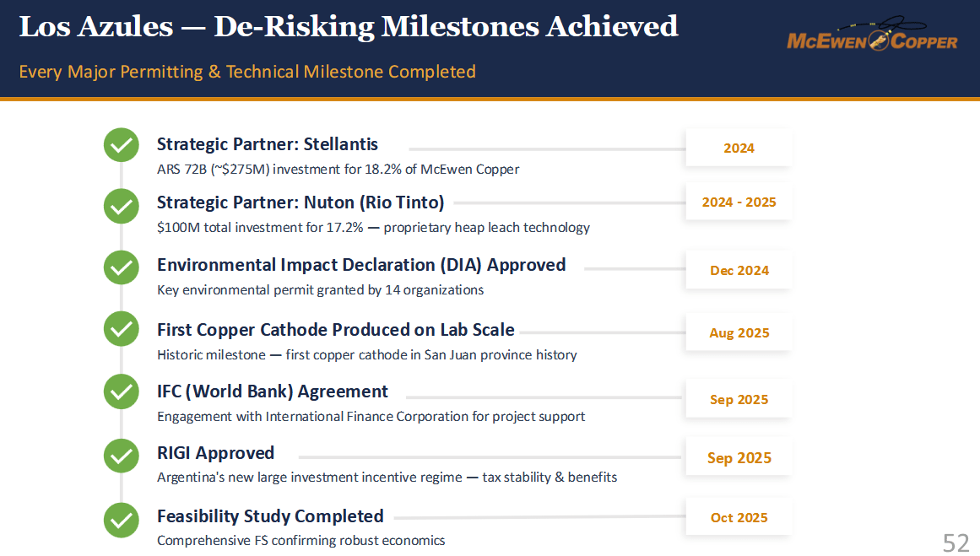Click the green checkmark beside Stellantis partner
The height and width of the screenshot is (556, 980).
tap(122, 146)
